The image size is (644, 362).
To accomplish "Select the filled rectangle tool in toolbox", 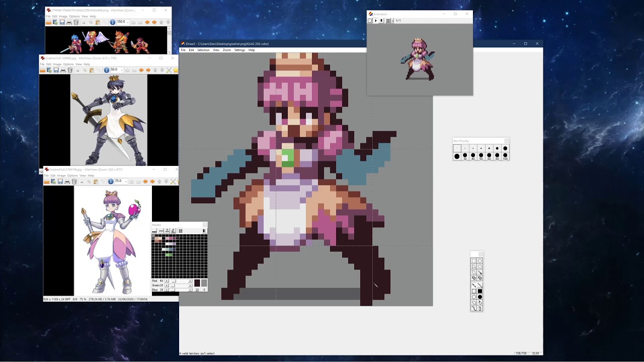I will coord(480,291).
